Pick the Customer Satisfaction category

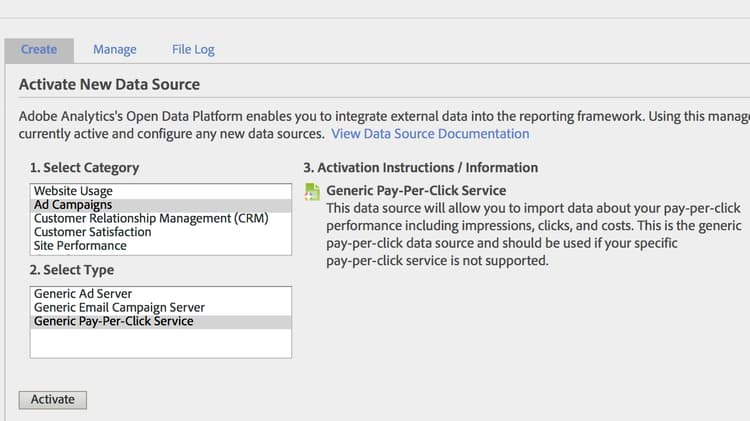tap(92, 232)
